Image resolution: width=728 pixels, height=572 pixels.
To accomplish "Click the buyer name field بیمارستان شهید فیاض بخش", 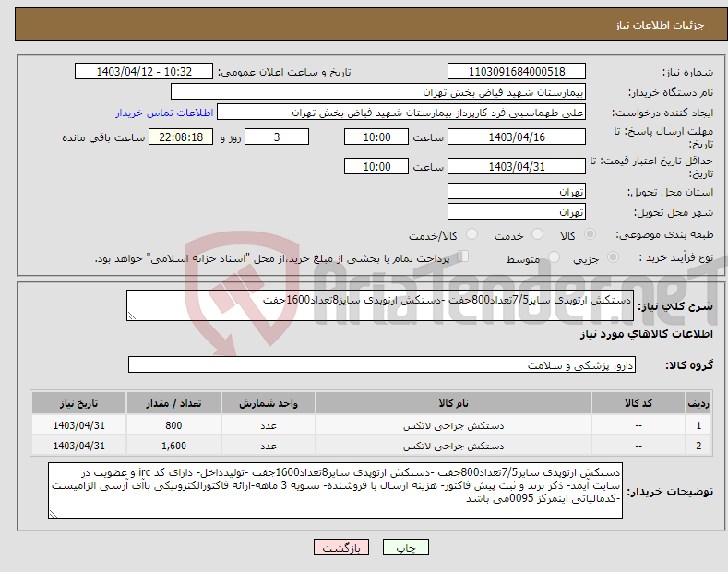I will click(x=378, y=92).
